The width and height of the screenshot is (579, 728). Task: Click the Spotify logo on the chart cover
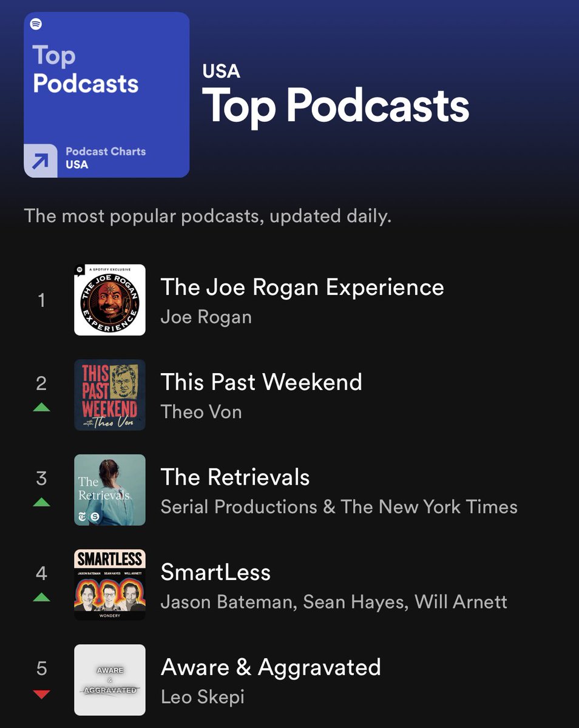(36, 24)
